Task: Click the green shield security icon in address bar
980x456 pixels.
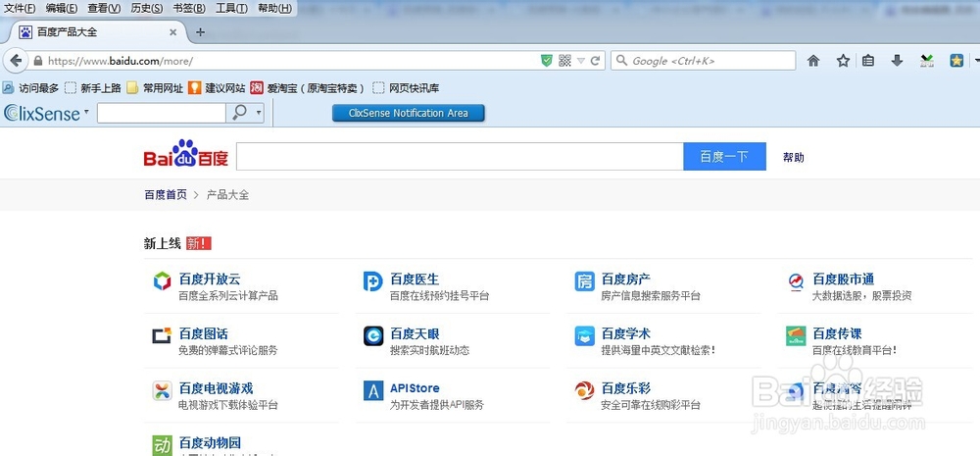Action: pyautogui.click(x=547, y=61)
